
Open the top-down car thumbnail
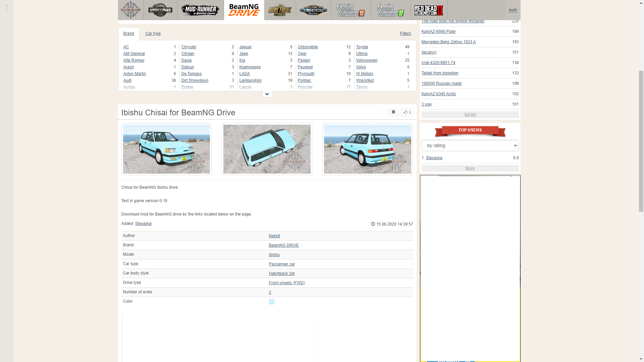[x=267, y=149]
